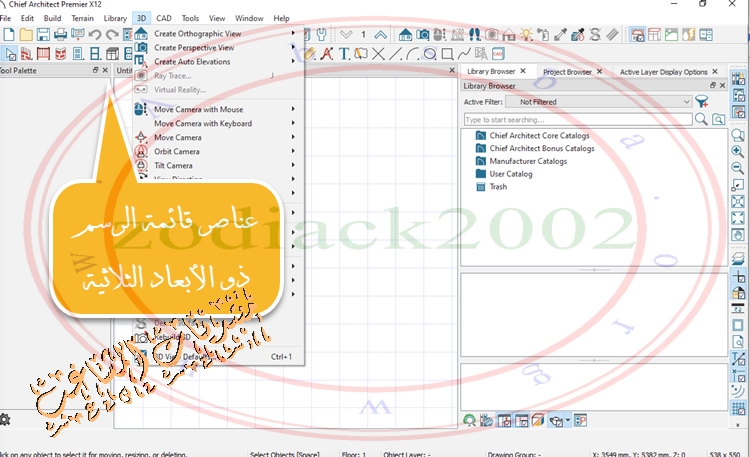Click the Material Painter spray can icon
750x457 pixels.
click(x=543, y=34)
